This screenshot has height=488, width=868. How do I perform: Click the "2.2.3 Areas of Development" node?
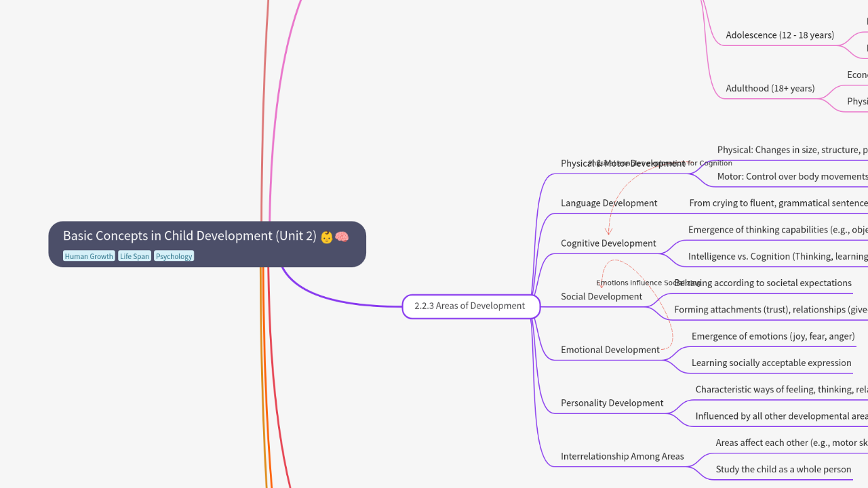click(x=470, y=306)
